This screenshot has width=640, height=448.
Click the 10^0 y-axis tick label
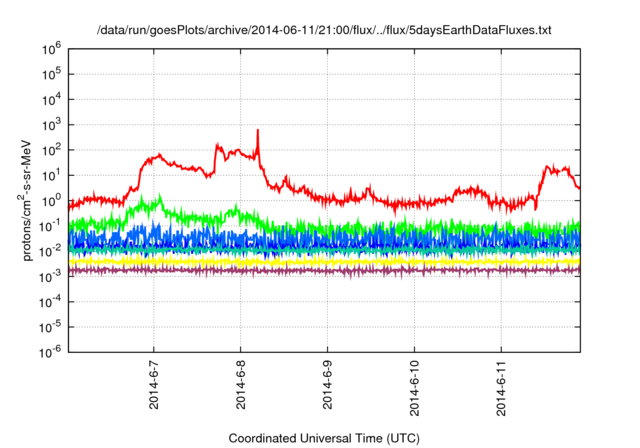(x=52, y=201)
